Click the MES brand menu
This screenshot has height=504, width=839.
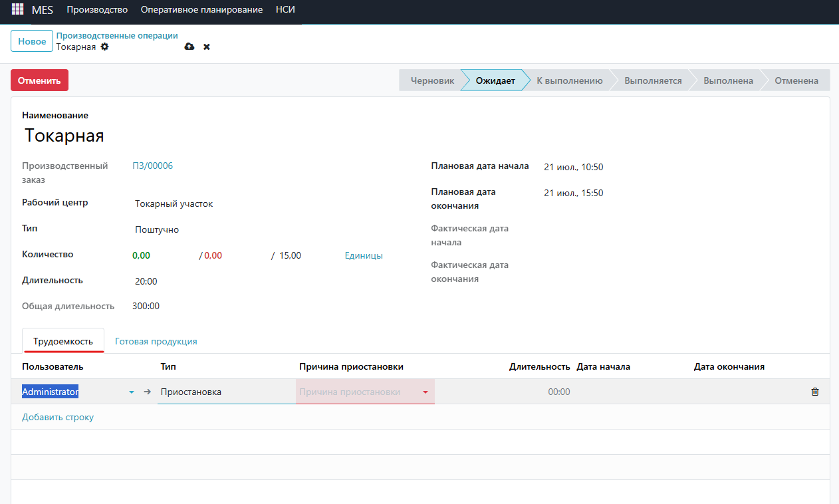point(43,10)
